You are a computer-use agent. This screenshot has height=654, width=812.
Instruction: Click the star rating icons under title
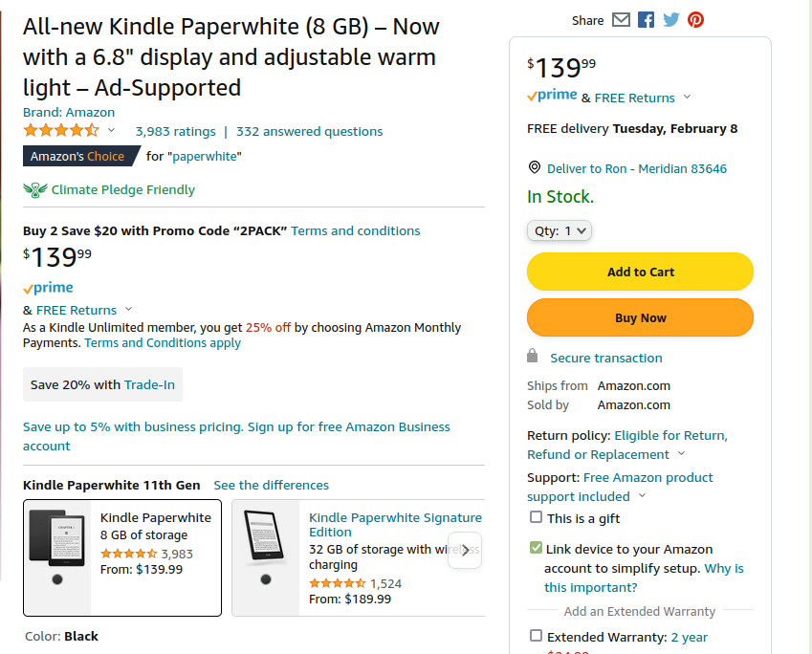coord(61,131)
